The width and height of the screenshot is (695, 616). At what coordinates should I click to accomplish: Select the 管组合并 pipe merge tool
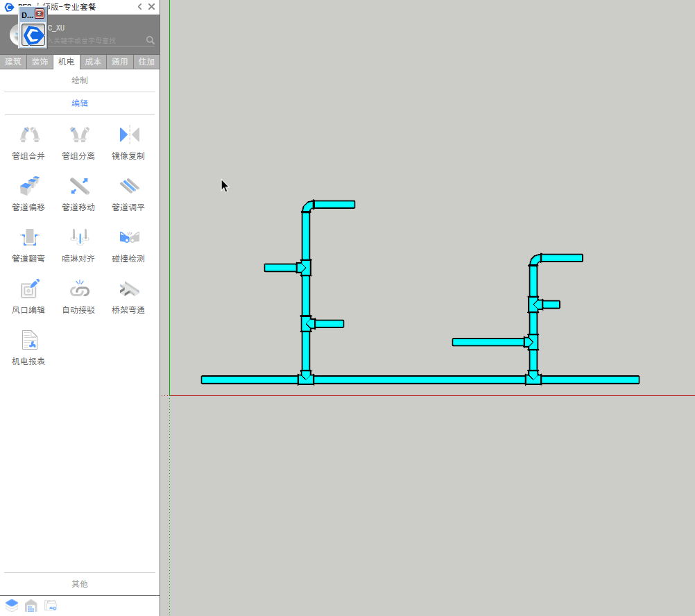pyautogui.click(x=28, y=142)
